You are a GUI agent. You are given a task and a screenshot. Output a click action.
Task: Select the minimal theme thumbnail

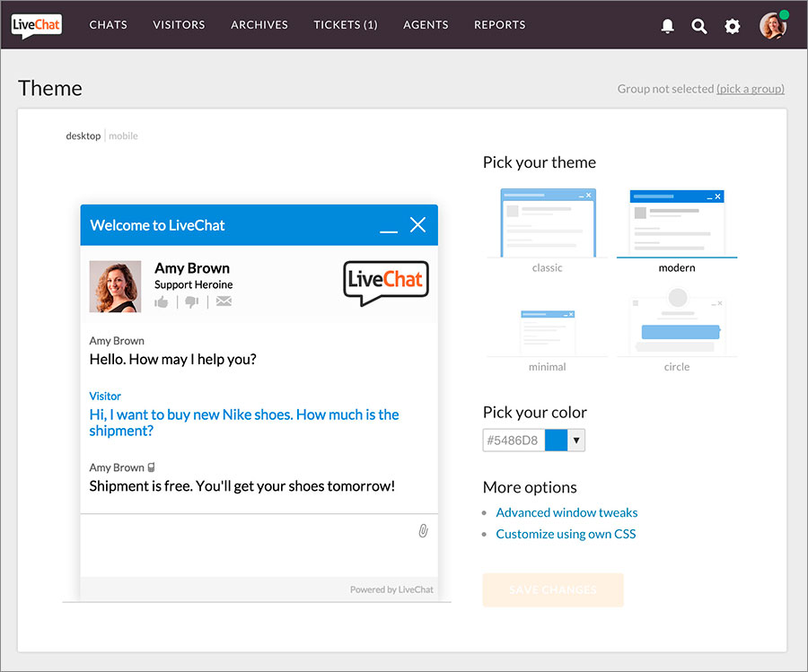(x=548, y=335)
